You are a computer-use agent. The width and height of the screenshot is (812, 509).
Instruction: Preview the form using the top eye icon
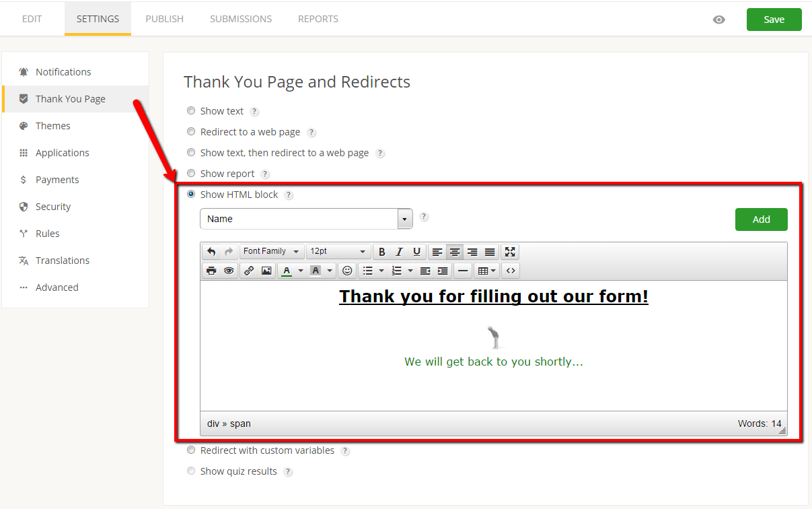pos(719,20)
